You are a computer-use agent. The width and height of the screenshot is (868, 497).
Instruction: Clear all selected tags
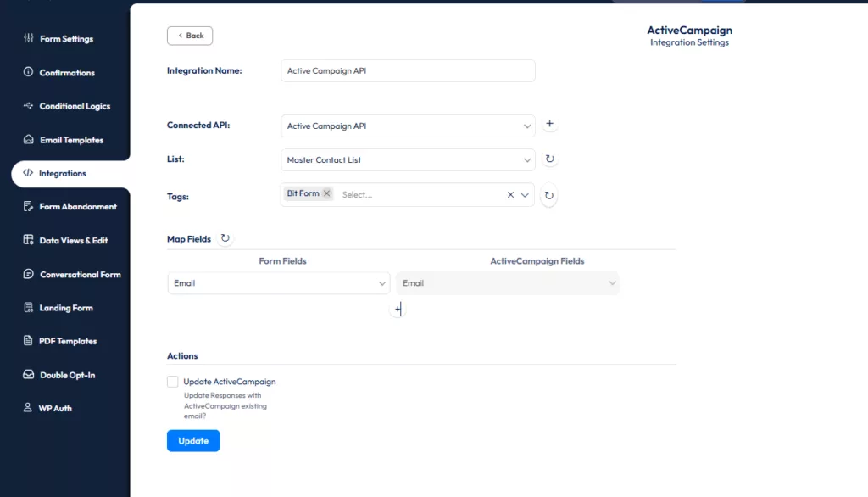tap(510, 194)
